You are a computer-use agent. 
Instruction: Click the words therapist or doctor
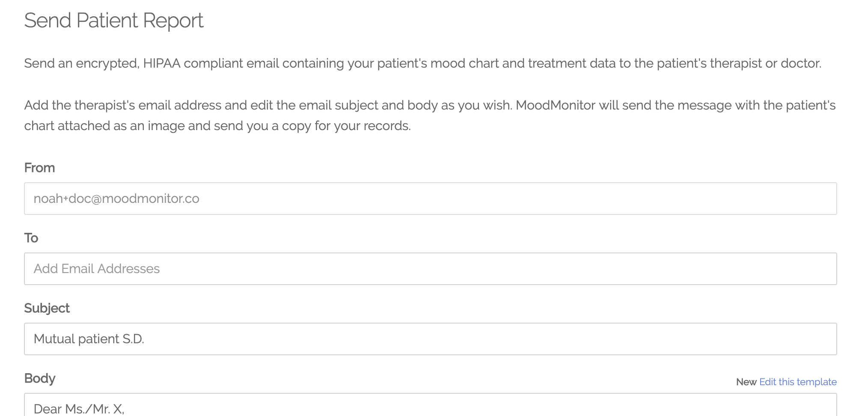point(765,63)
